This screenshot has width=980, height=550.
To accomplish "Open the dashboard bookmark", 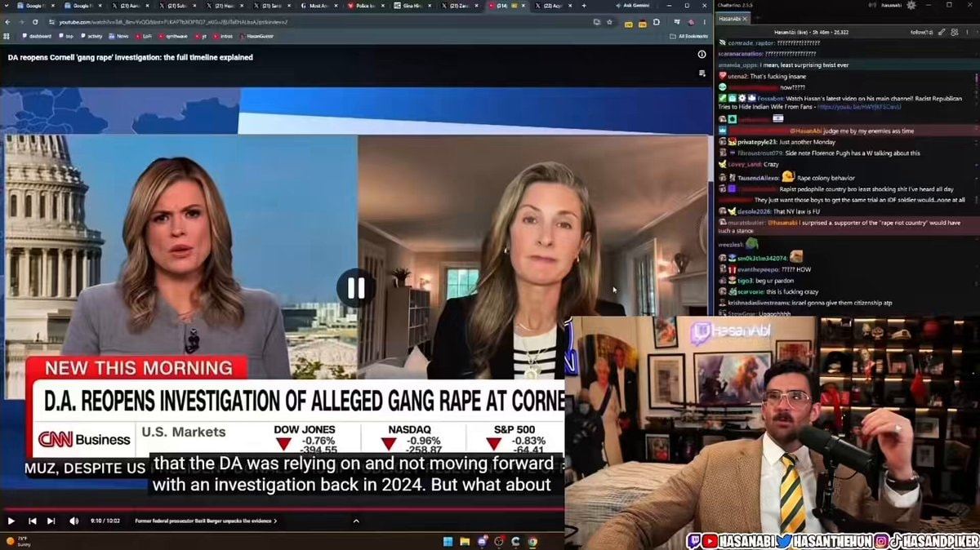I will (x=37, y=36).
